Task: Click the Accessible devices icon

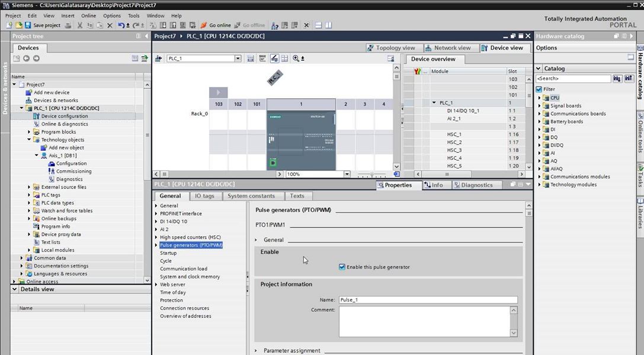Action: pos(275,25)
